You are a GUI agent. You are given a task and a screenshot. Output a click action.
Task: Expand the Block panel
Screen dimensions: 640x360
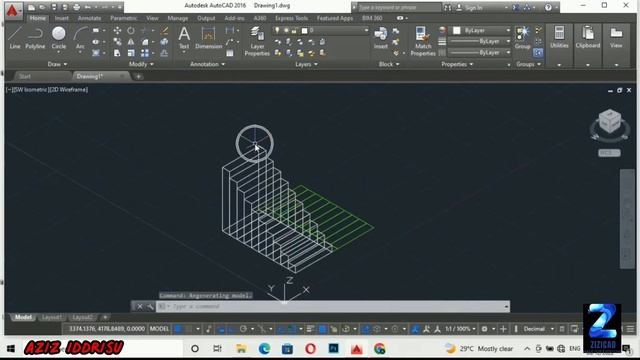(389, 64)
